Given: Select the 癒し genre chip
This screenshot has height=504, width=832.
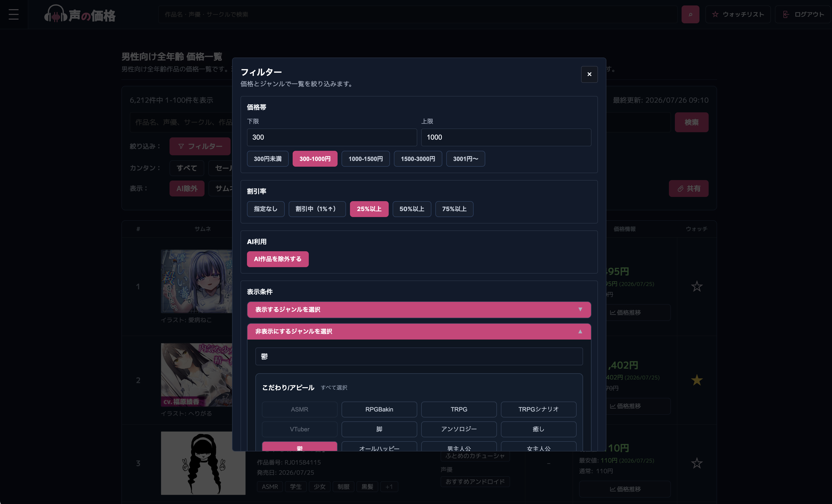Looking at the screenshot, I should 539,429.
